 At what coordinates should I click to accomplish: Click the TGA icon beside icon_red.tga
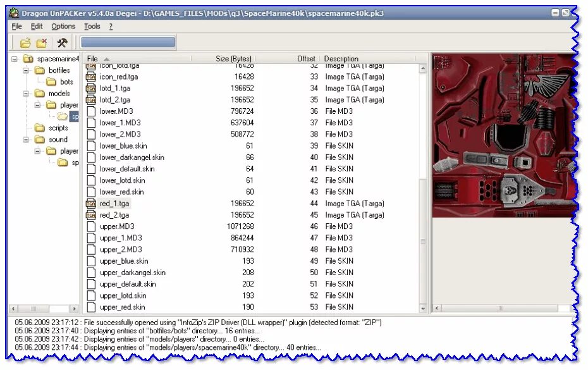pyautogui.click(x=91, y=77)
